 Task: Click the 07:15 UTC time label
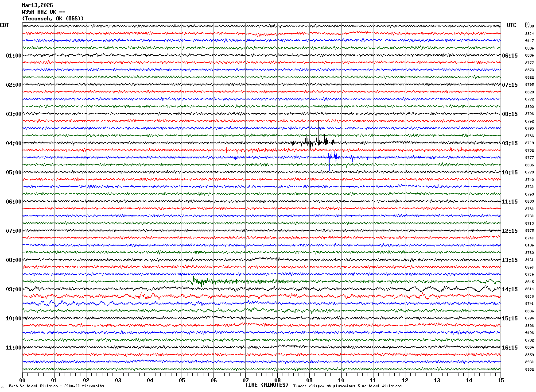coord(510,85)
